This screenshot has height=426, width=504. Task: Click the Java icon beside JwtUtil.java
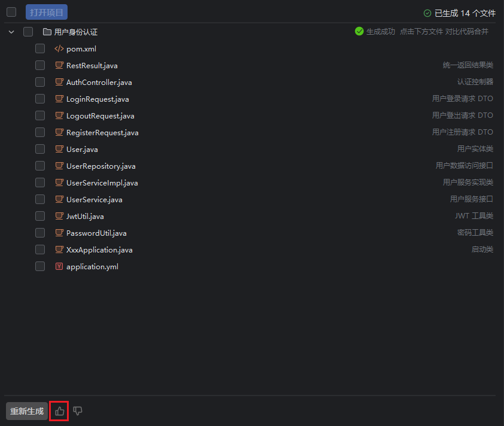click(x=59, y=216)
